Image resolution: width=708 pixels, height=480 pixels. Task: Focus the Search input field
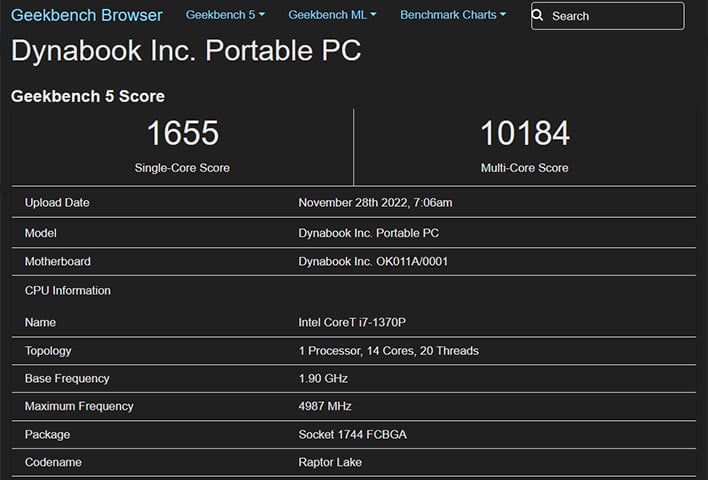(608, 16)
